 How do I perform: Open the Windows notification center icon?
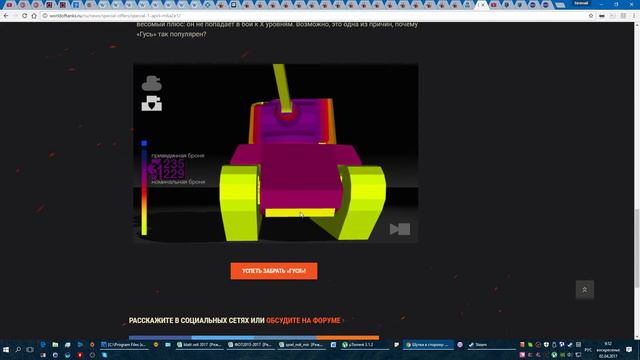[629, 350]
